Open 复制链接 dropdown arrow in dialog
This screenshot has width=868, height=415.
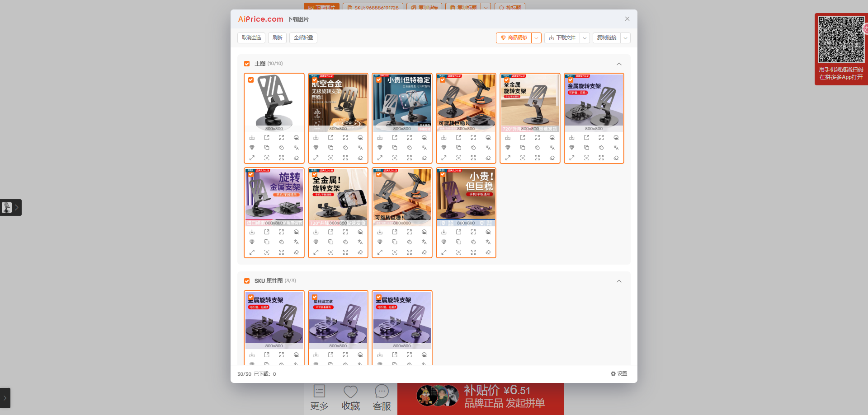coord(626,38)
